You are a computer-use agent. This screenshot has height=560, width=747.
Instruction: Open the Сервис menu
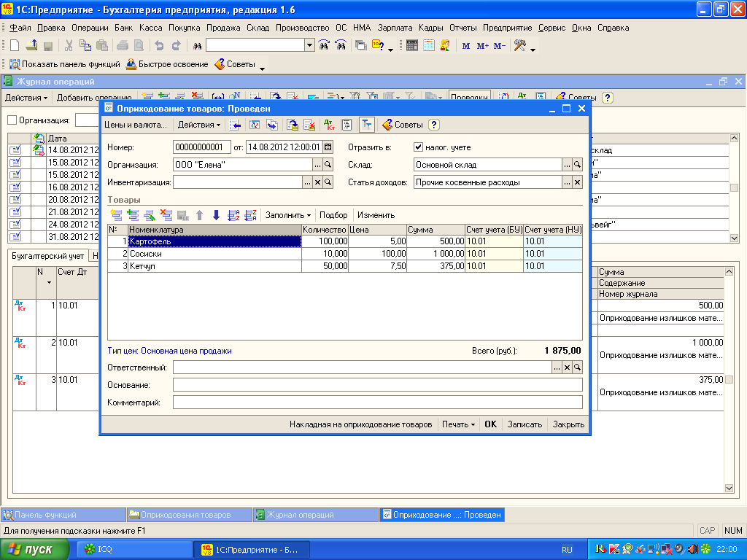[x=551, y=28]
